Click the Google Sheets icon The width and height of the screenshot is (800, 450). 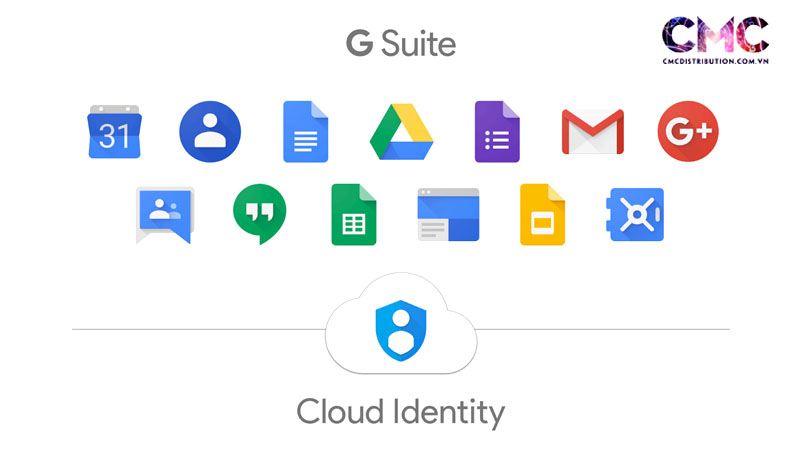tap(354, 214)
